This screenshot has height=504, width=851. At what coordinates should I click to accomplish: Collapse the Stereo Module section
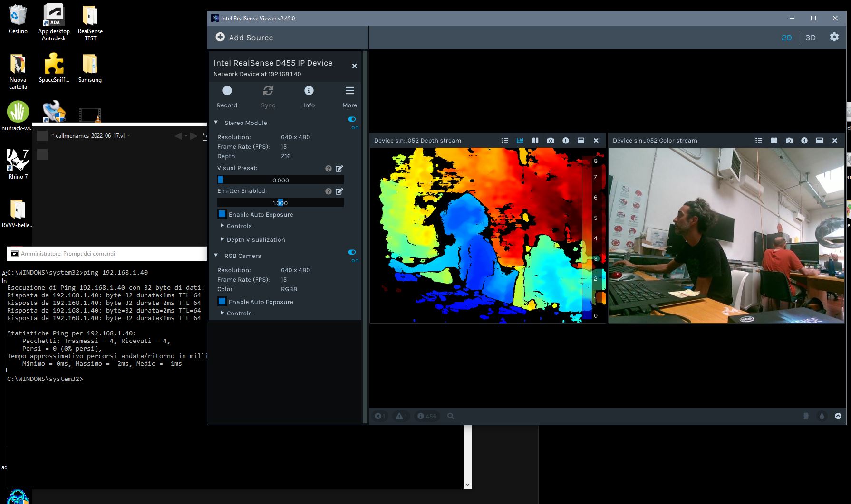tap(216, 123)
